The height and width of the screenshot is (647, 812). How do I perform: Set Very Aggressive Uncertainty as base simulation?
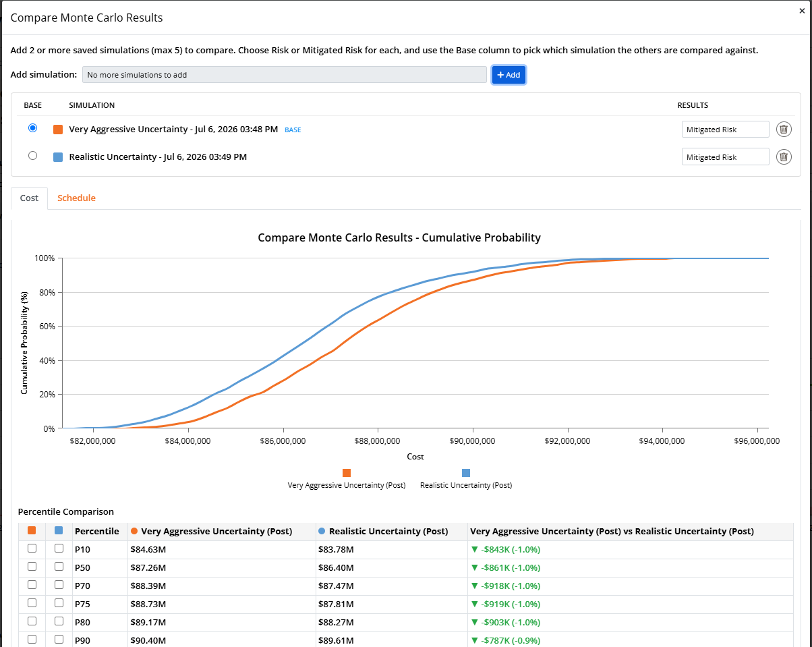coord(32,128)
